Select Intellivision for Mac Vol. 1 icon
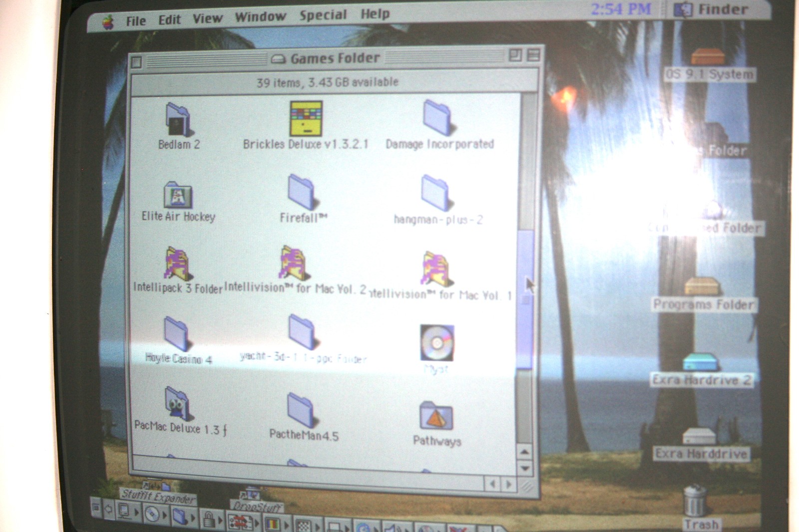This screenshot has width=799, height=532. click(436, 268)
